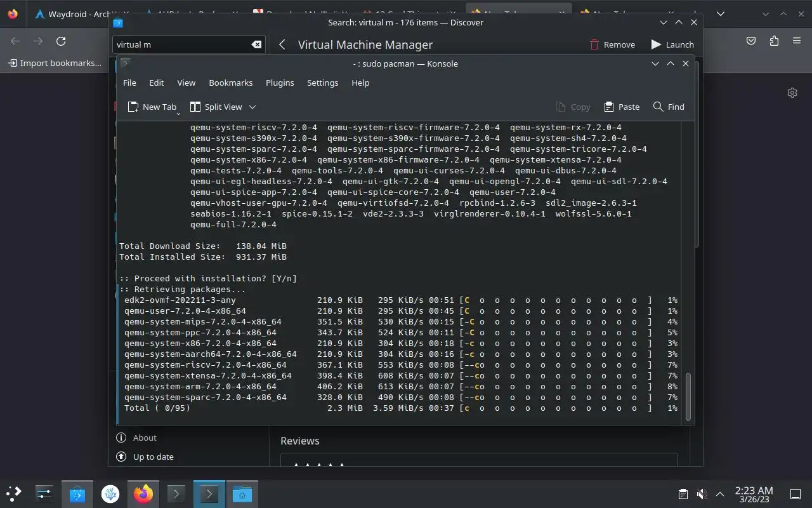Image resolution: width=812 pixels, height=508 pixels.
Task: Open the KDE application launcher
Action: click(14, 493)
